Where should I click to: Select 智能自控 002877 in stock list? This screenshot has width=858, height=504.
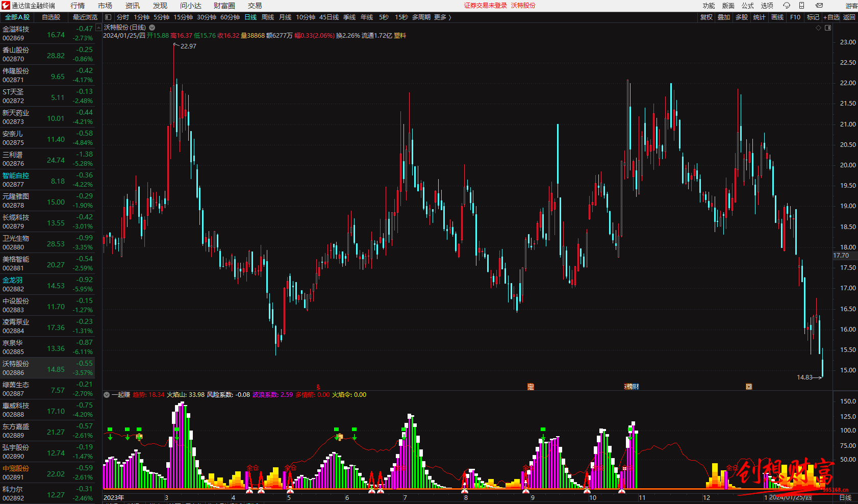pyautogui.click(x=47, y=180)
